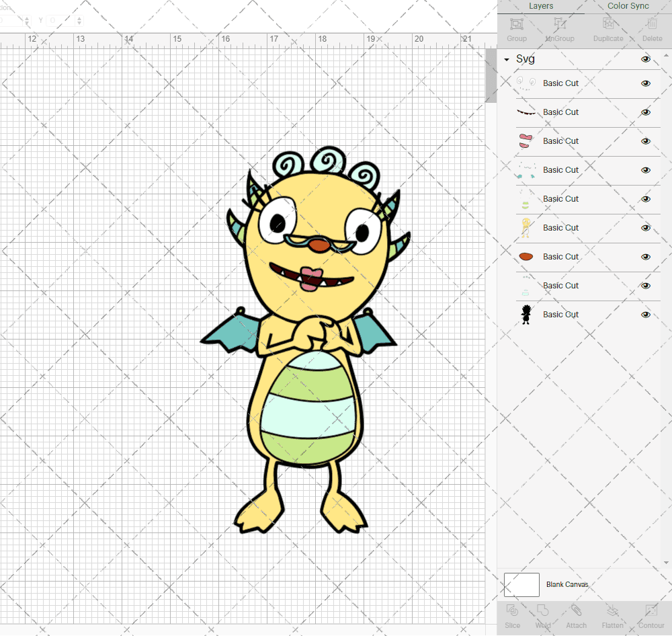672x636 pixels.
Task: Hide the black silhouette layer
Action: click(x=646, y=315)
